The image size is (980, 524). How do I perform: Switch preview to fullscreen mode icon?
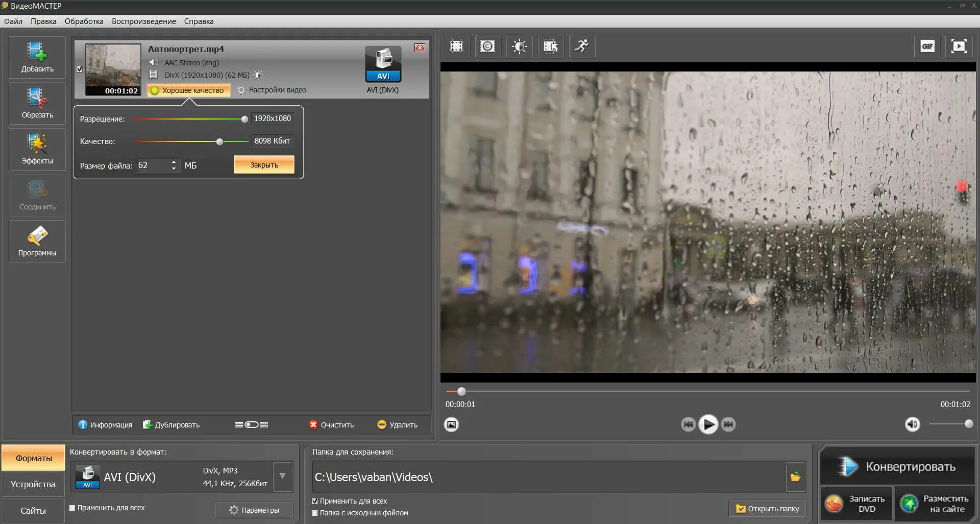click(x=959, y=46)
